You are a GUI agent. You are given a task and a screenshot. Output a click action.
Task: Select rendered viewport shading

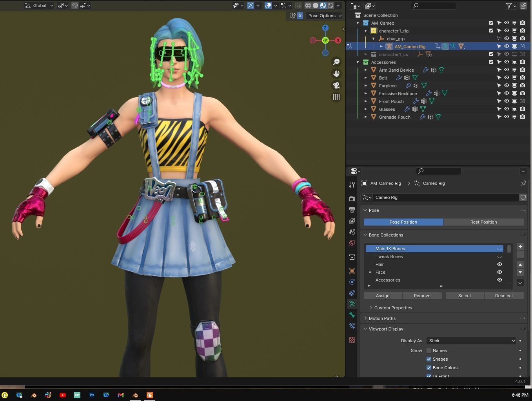[330, 5]
